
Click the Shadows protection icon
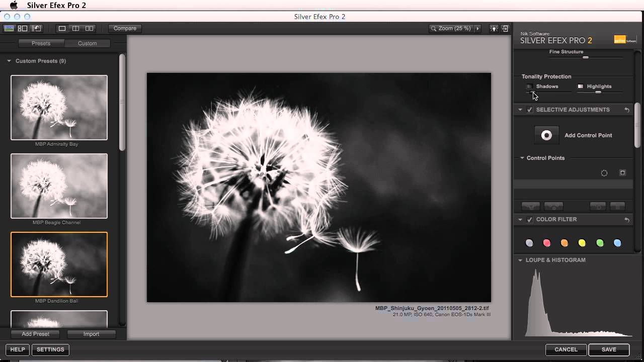coord(529,86)
